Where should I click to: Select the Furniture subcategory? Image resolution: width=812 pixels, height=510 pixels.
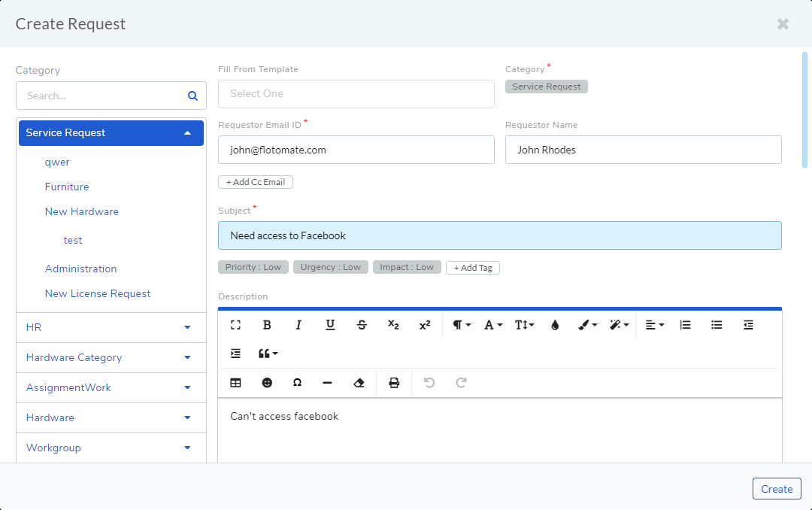point(67,187)
